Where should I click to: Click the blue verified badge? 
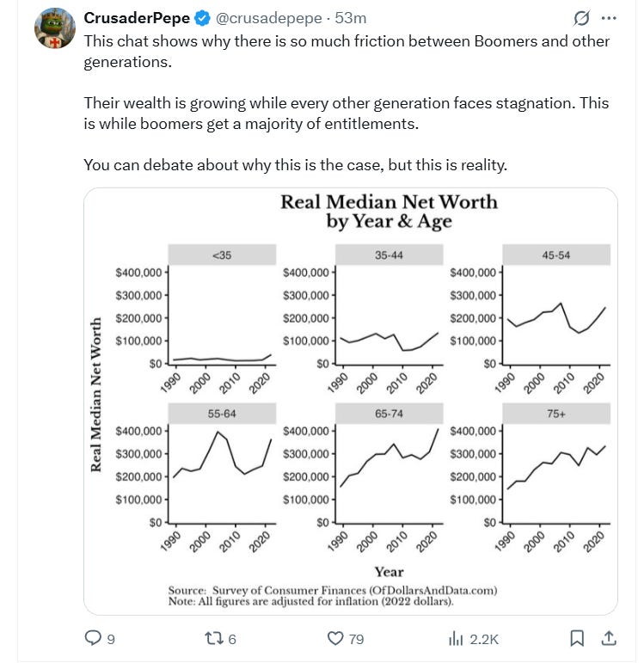pyautogui.click(x=199, y=18)
